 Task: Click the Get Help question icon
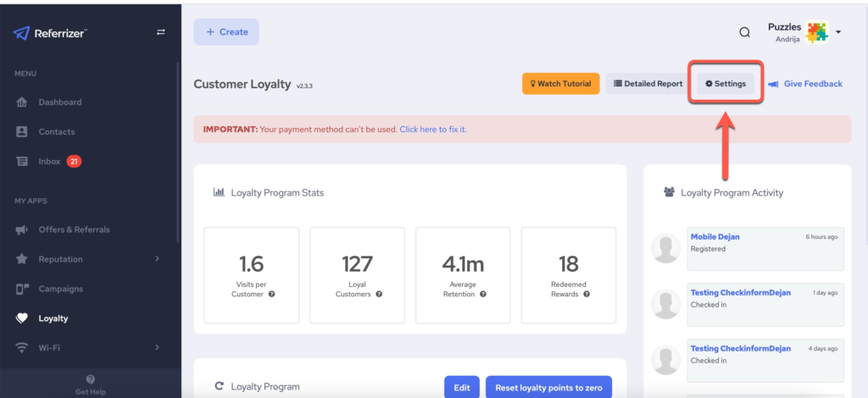(x=91, y=379)
